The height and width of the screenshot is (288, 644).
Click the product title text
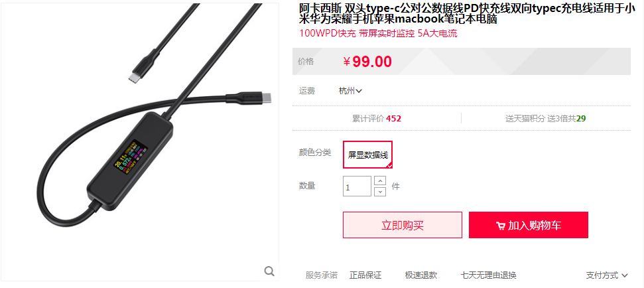(x=467, y=14)
